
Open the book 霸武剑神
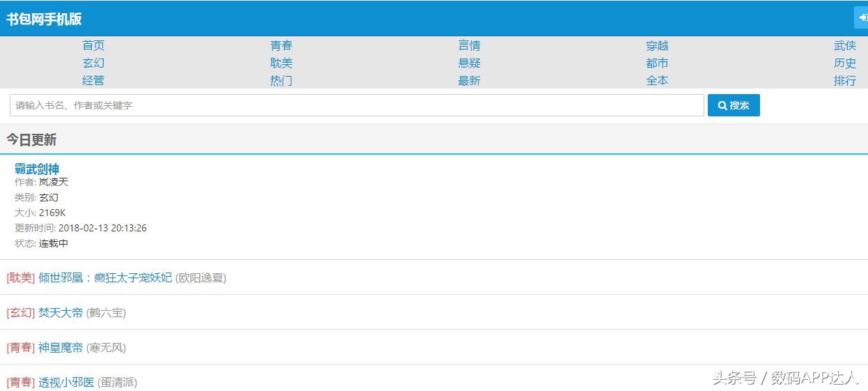coord(37,169)
